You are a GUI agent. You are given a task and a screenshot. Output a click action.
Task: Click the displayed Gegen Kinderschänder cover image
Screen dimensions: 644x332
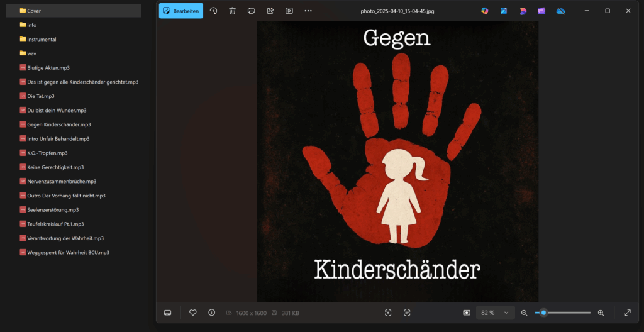point(397,162)
